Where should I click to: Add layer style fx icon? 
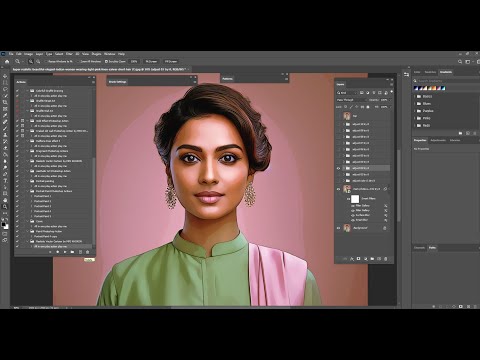pos(352,259)
